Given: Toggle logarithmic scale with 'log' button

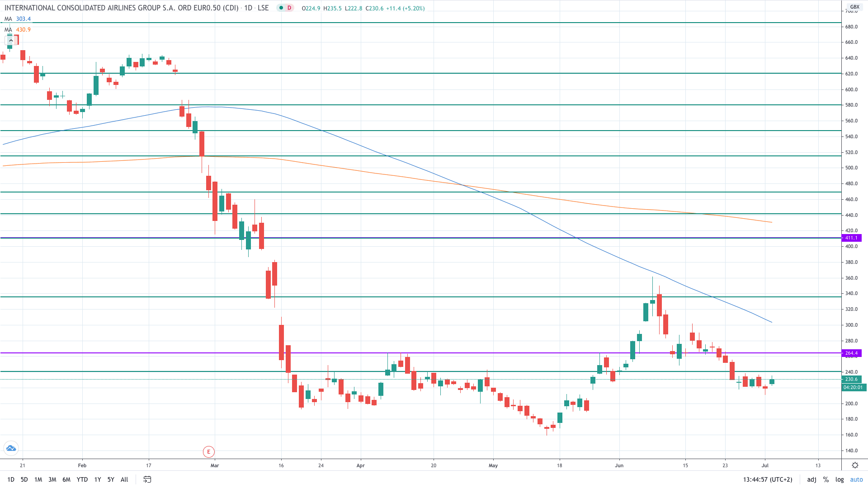Looking at the screenshot, I should [840, 479].
